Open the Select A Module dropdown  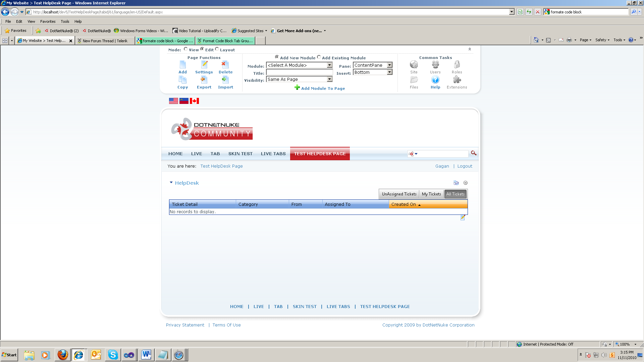[x=329, y=65]
